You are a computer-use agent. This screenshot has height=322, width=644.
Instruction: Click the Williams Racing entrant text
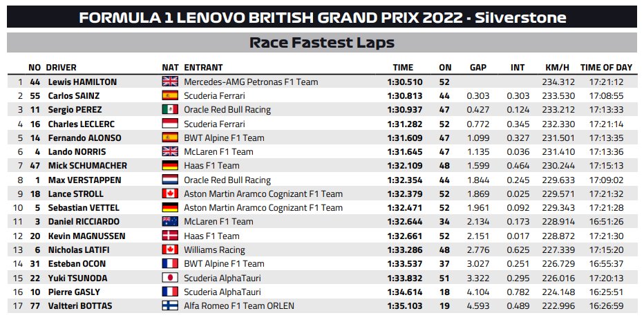click(214, 249)
